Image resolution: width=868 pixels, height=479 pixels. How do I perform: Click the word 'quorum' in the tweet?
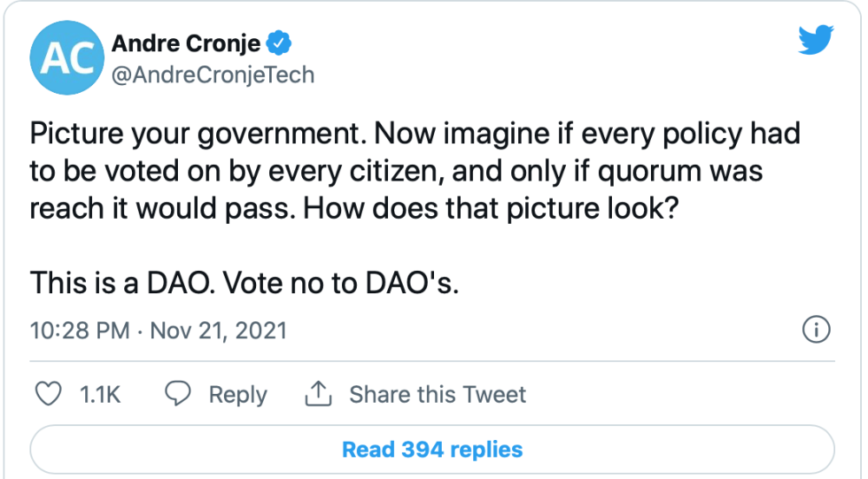click(649, 173)
